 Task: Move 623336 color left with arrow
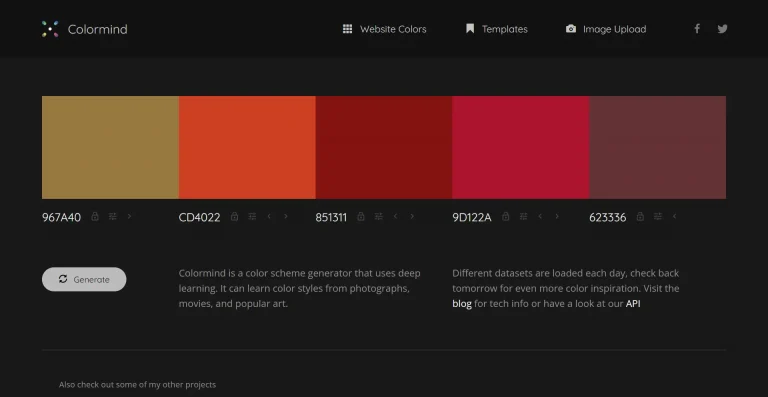click(x=674, y=216)
